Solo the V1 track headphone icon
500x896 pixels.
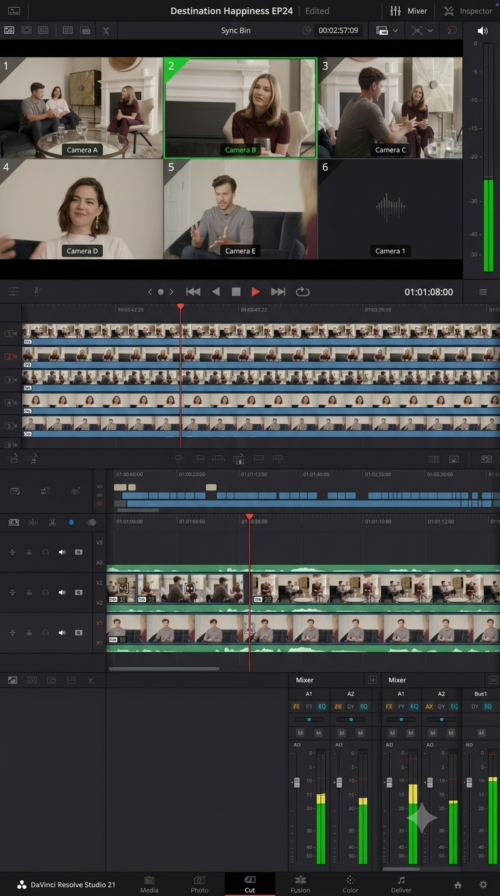click(x=46, y=633)
